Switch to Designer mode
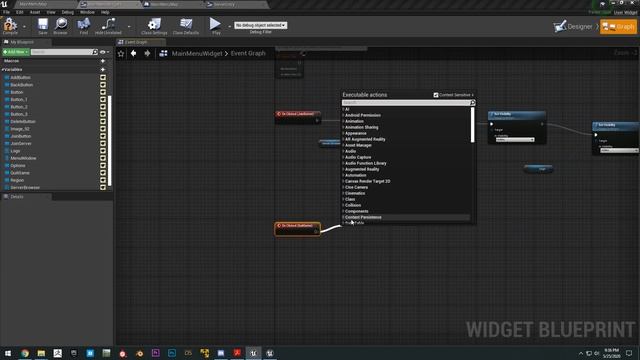The image size is (640, 360). tap(573, 27)
